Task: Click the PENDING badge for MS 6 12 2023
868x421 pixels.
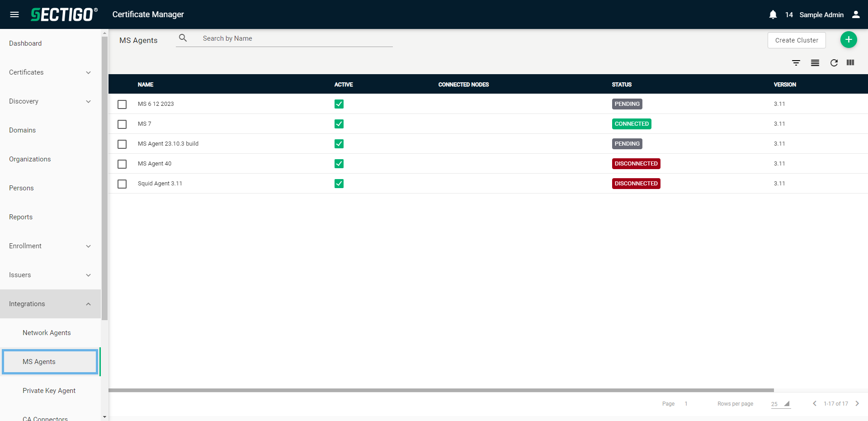Action: pos(627,104)
